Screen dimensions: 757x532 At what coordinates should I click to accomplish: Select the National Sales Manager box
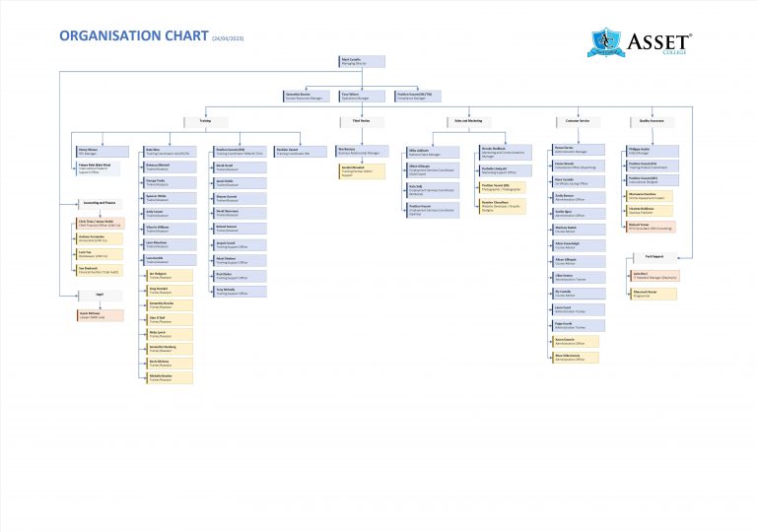click(x=430, y=152)
